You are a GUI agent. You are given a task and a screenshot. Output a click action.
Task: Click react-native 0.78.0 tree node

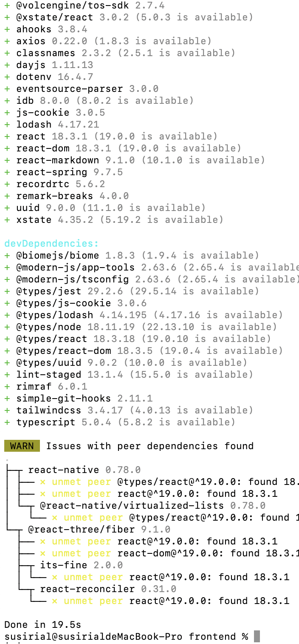click(x=84, y=470)
